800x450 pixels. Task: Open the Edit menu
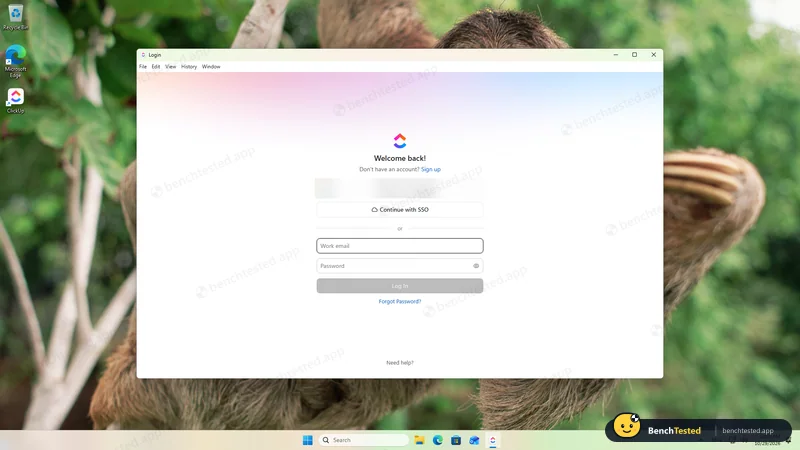pos(156,67)
